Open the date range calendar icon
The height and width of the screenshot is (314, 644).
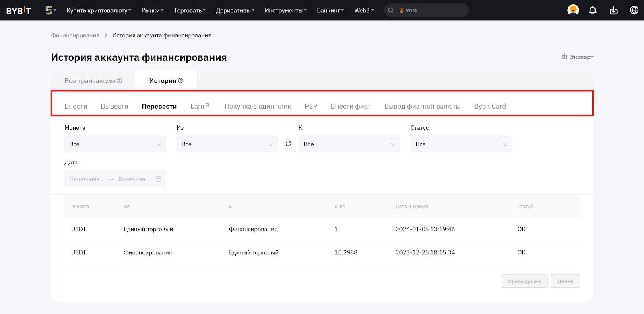158,179
